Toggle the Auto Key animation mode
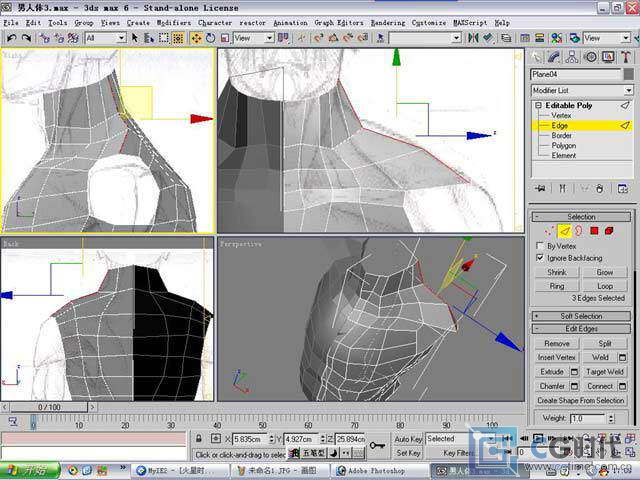 coord(408,439)
